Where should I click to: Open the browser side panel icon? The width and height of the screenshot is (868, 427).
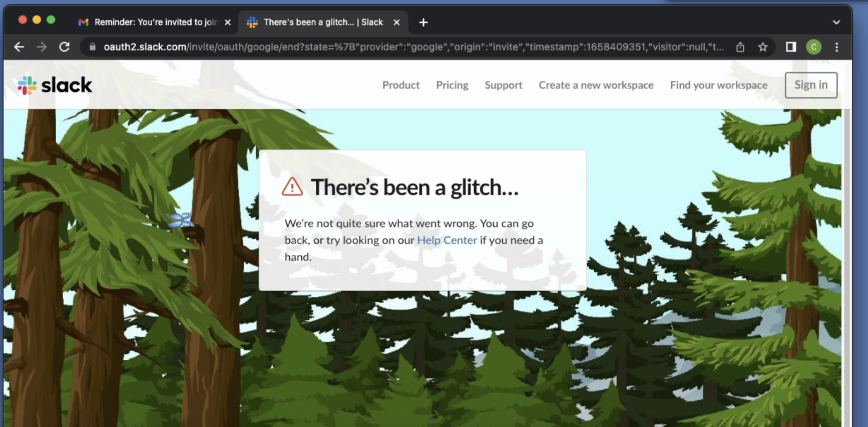coord(791,47)
